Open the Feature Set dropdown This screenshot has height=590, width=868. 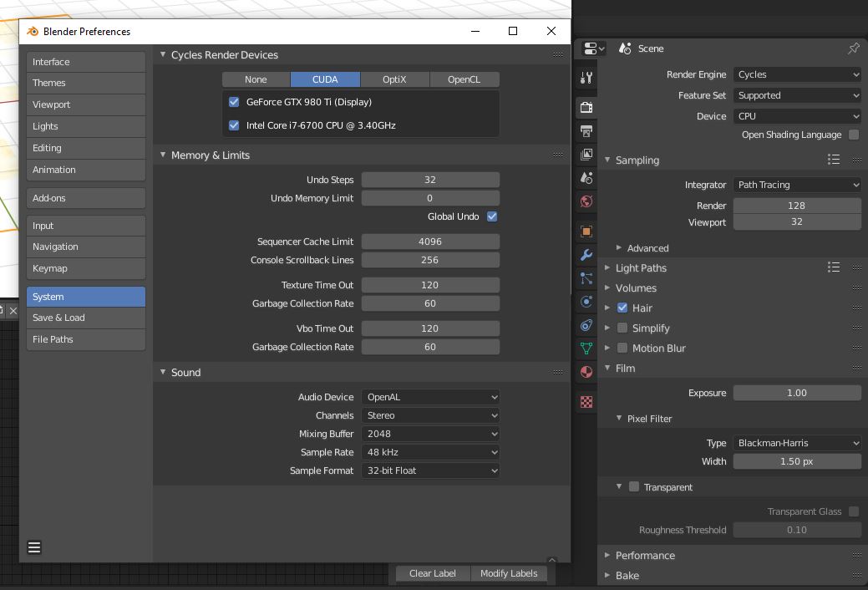pyautogui.click(x=797, y=95)
